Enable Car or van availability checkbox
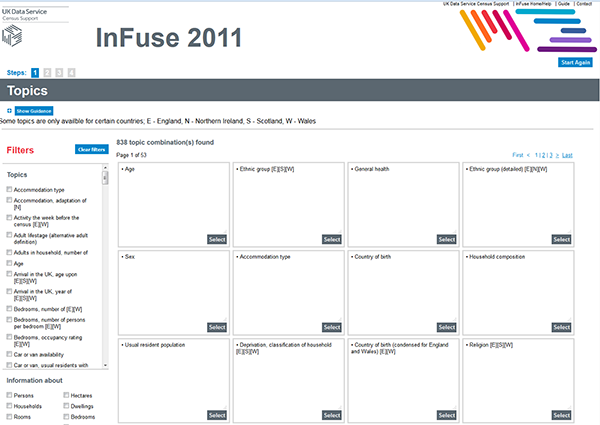600x425 pixels. pyautogui.click(x=9, y=354)
